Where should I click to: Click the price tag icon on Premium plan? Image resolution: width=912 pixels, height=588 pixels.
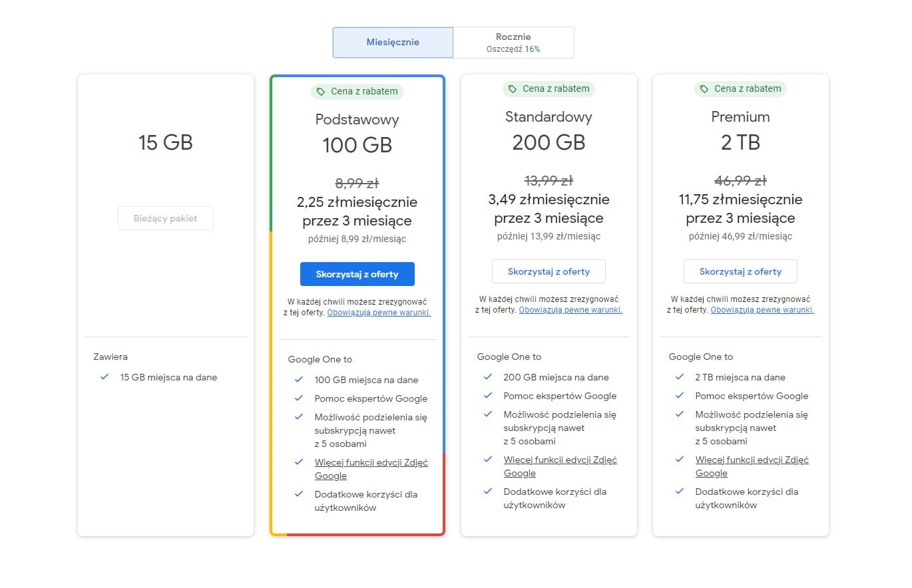pos(704,89)
